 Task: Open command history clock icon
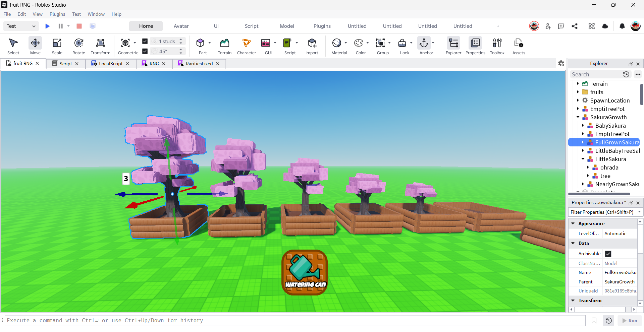click(609, 321)
